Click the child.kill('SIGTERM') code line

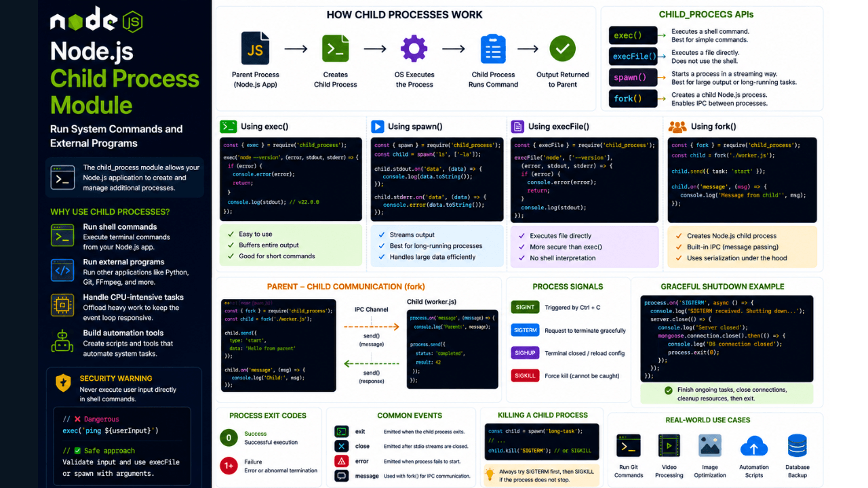tap(540, 451)
